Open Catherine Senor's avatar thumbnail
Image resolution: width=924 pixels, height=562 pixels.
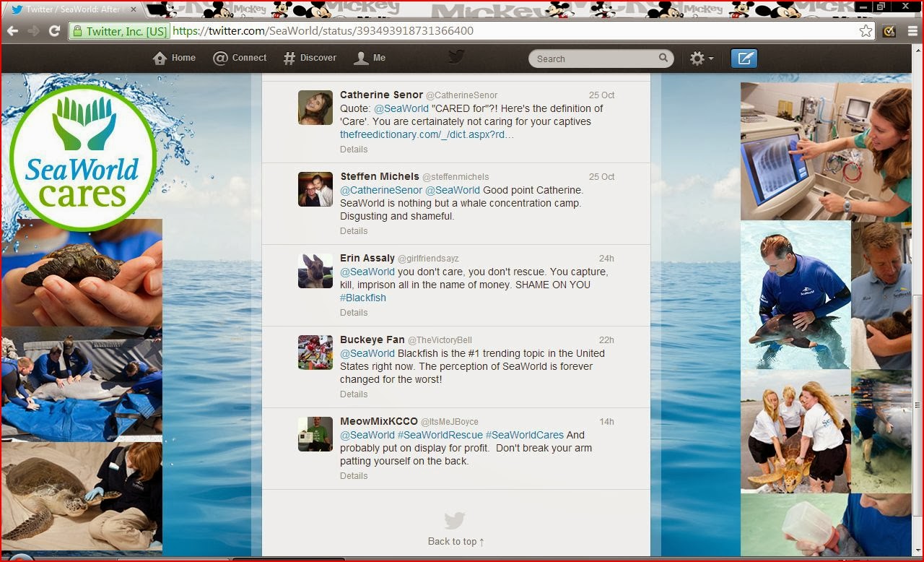(x=315, y=108)
